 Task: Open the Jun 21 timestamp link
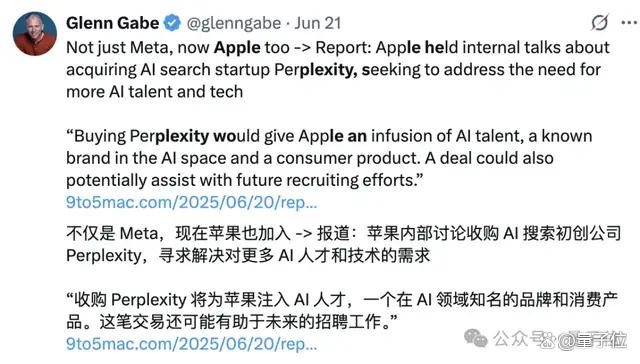[318, 23]
